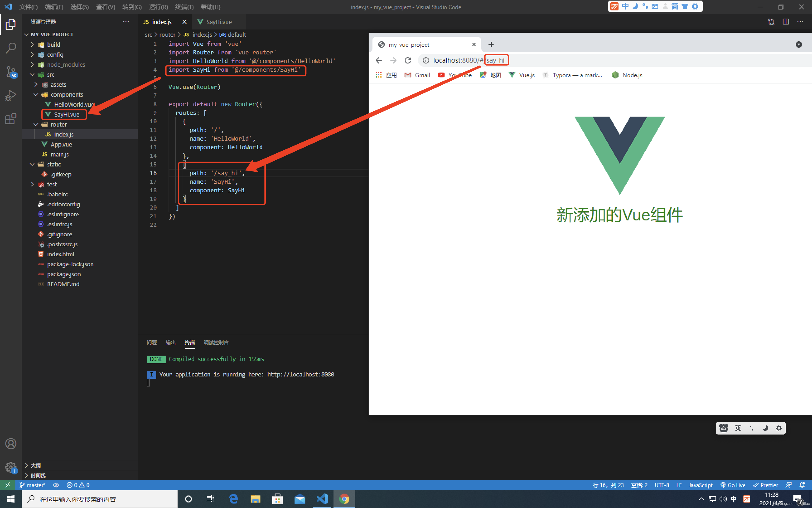Collapse the src folder

32,74
